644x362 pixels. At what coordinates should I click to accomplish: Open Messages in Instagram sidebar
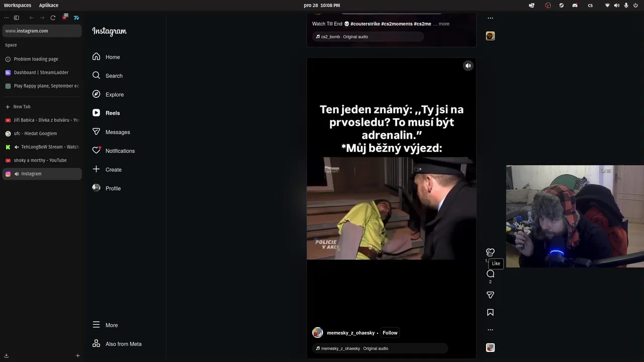click(x=117, y=132)
